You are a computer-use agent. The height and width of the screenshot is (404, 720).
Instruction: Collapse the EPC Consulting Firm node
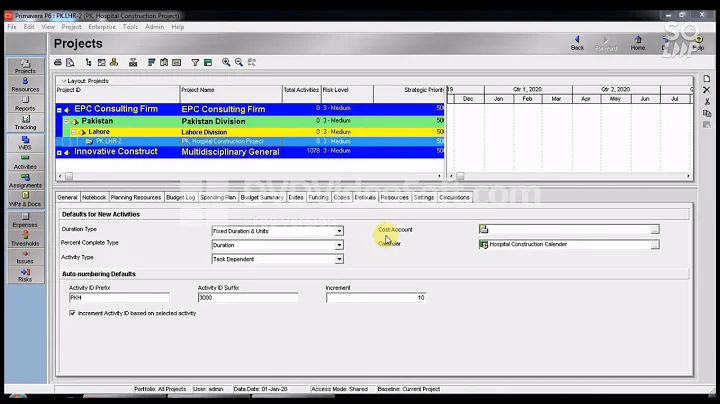(59, 110)
